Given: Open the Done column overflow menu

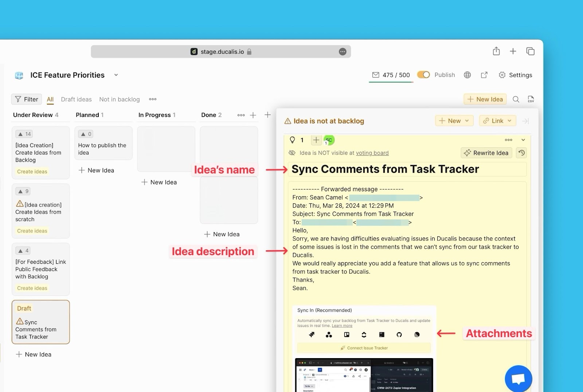Looking at the screenshot, I should (241, 115).
